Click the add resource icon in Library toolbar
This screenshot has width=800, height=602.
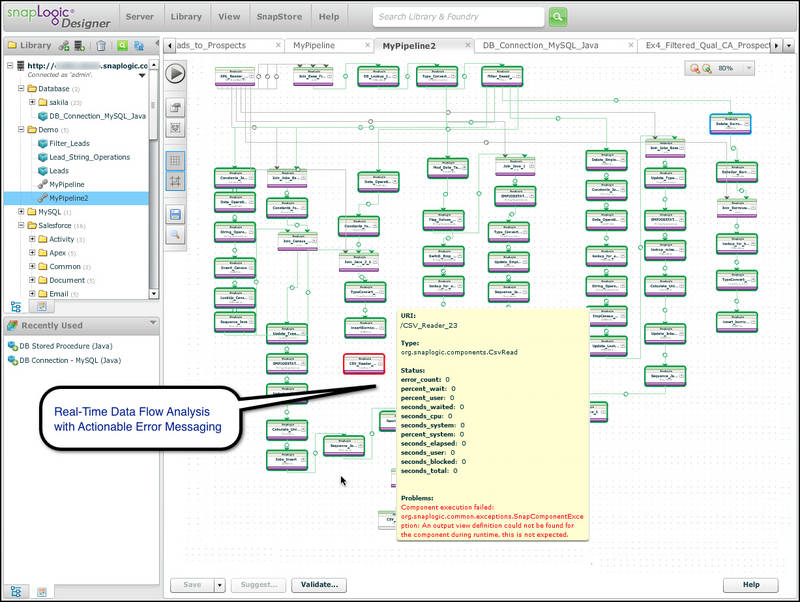[64, 45]
